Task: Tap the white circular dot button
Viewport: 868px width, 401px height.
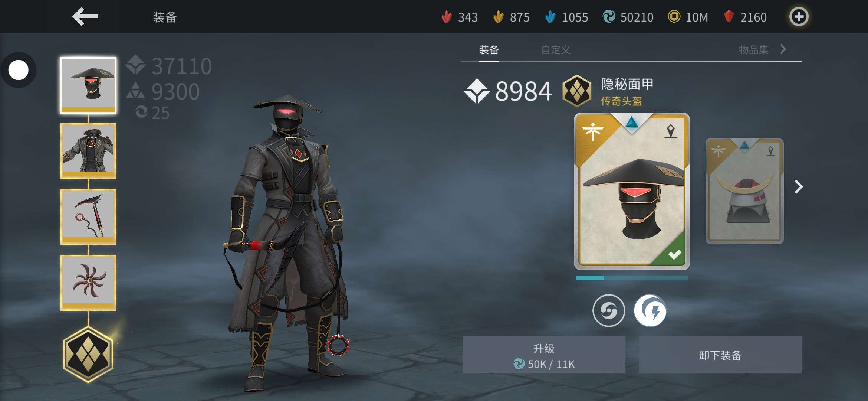Action: pos(18,70)
